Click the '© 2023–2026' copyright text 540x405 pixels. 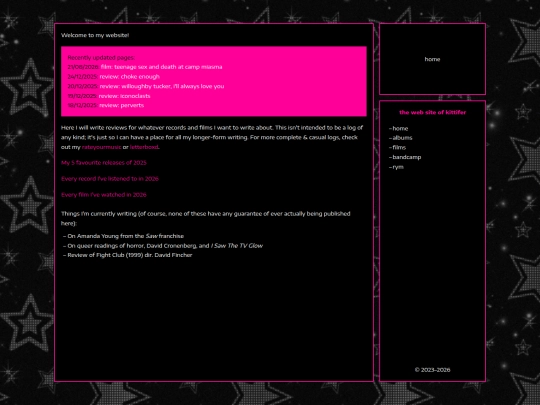click(x=433, y=370)
